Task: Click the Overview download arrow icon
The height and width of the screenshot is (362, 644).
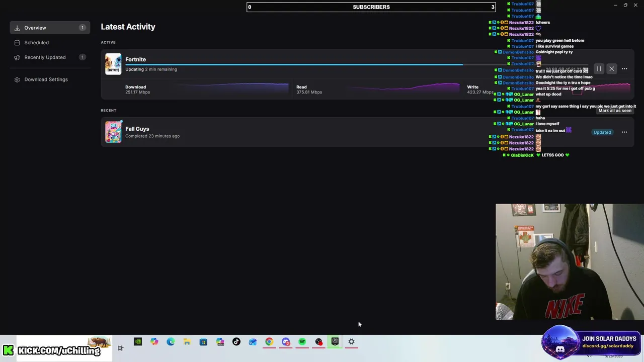Action: click(x=17, y=28)
